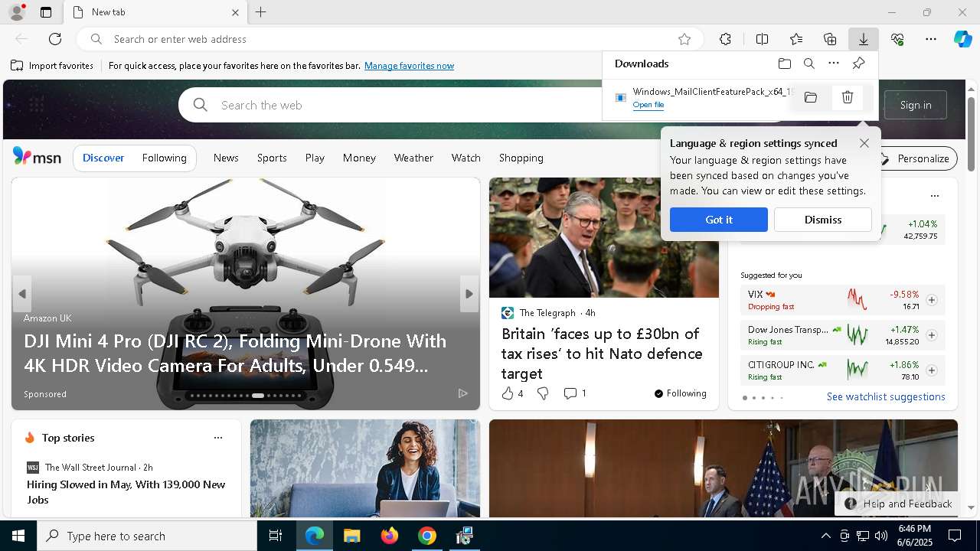This screenshot has width=980, height=551.
Task: Select Following tab
Action: [165, 158]
